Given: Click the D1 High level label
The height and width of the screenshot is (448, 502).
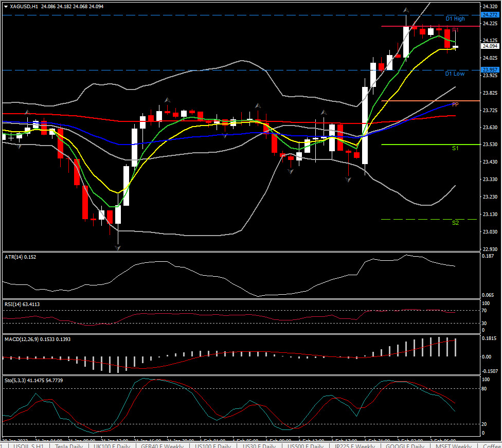Looking at the screenshot, I should tap(455, 19).
